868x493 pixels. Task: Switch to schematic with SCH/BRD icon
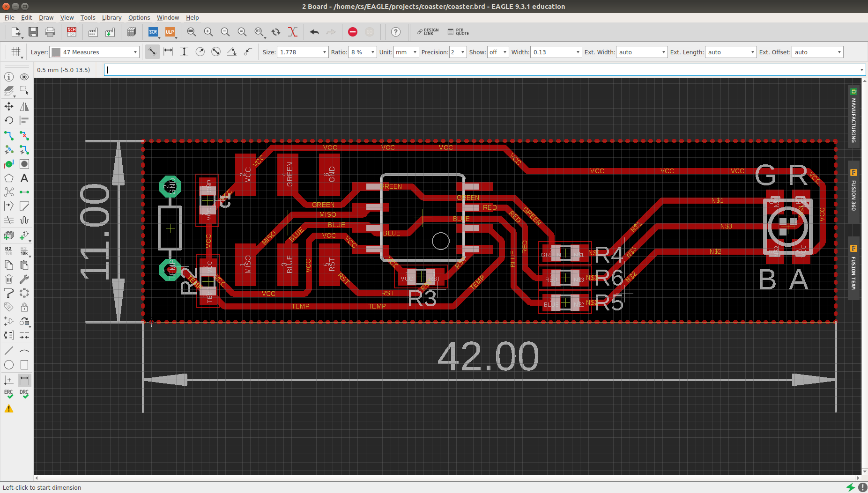(x=72, y=32)
